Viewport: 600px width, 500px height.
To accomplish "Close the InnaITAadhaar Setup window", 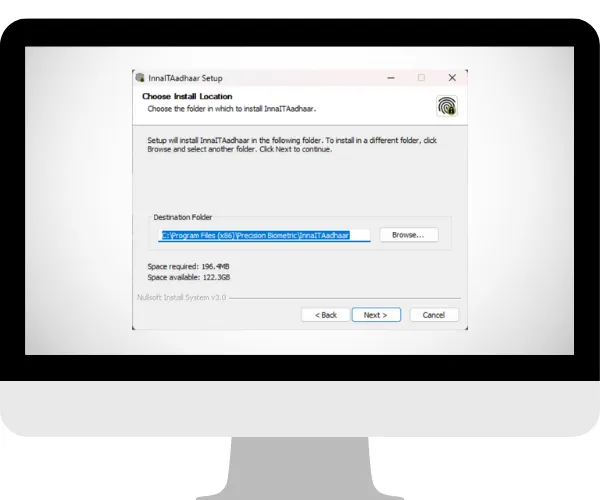I will point(452,78).
